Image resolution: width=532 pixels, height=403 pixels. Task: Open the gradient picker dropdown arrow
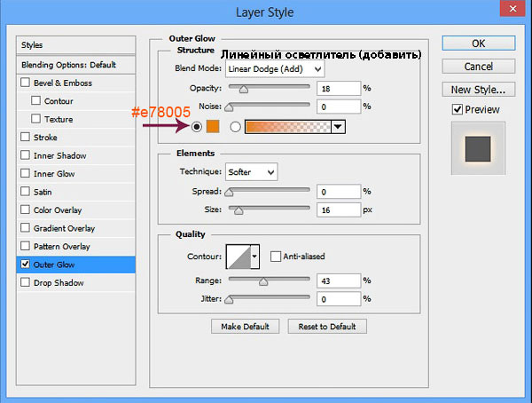click(338, 127)
